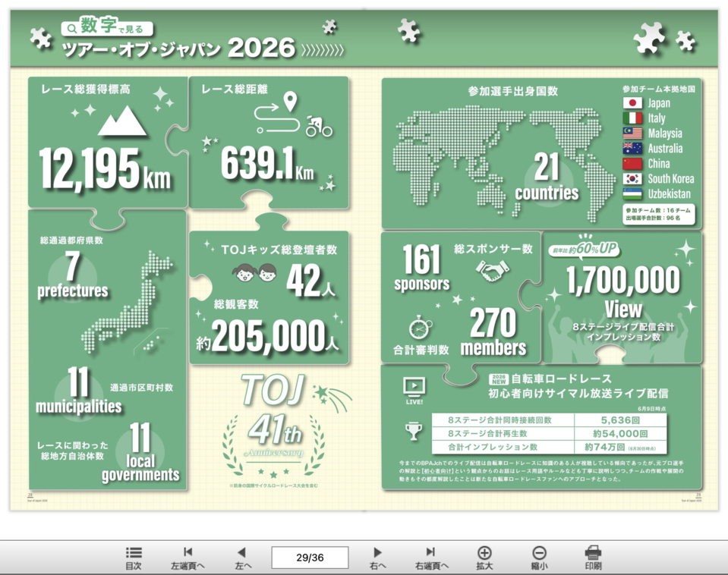The height and width of the screenshot is (575, 728).
Task: Click the LIVE! monitor icon
Action: pos(414,391)
